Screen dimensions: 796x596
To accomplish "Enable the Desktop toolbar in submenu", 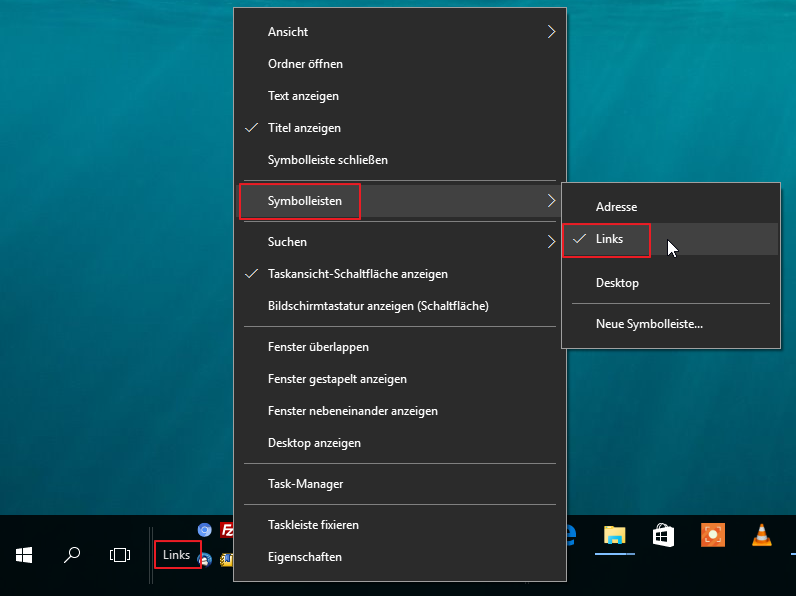I will (671, 283).
